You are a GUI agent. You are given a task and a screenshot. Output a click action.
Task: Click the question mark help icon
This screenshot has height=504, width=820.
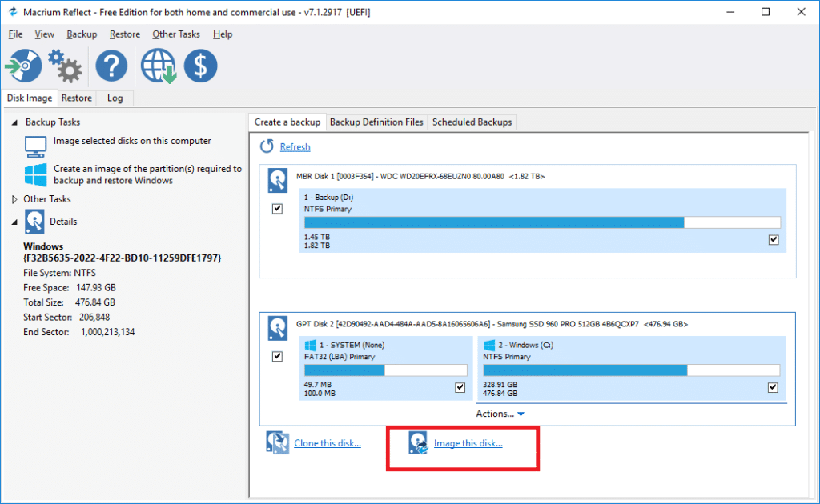[x=111, y=66]
